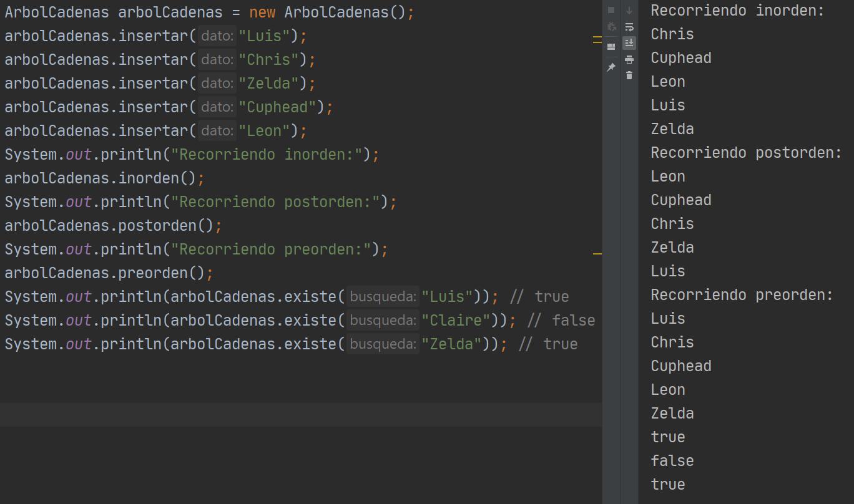Click the '// false' code comment
The width and height of the screenshot is (854, 504).
[561, 321]
